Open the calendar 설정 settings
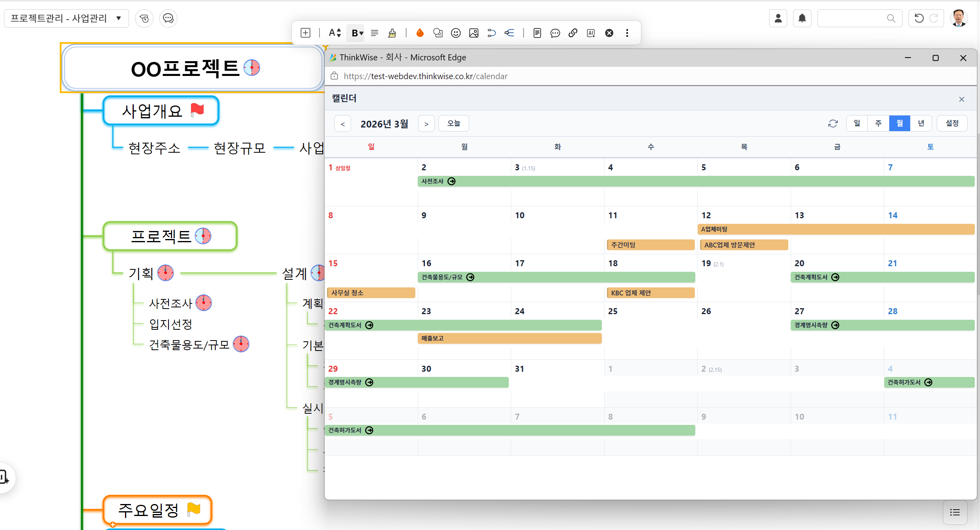 (952, 124)
